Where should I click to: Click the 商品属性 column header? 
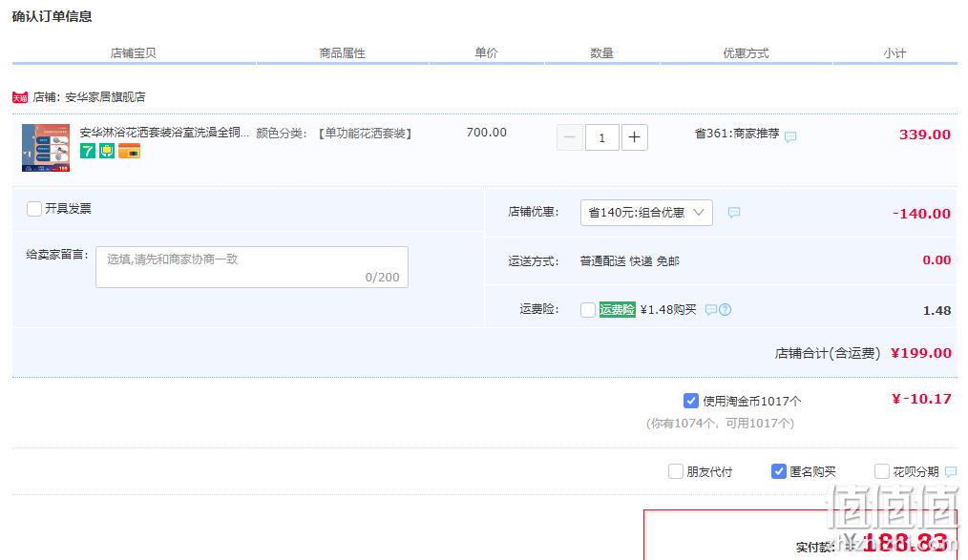[x=342, y=53]
